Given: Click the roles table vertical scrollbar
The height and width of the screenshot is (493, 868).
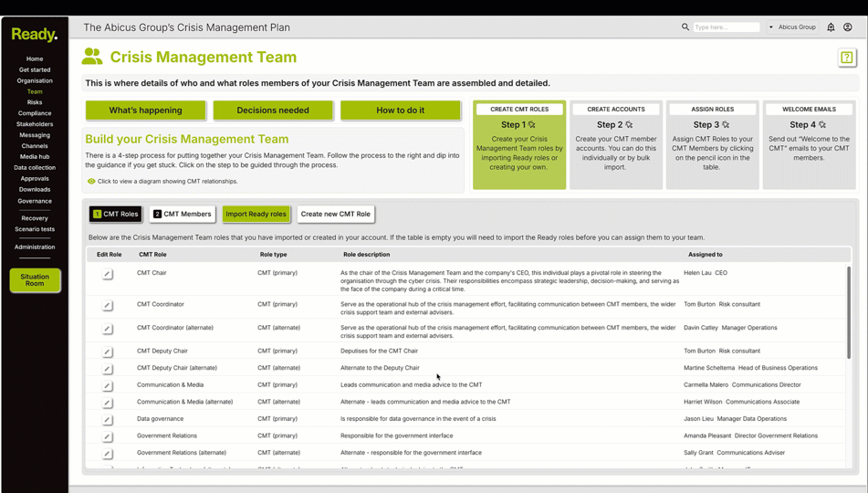Looking at the screenshot, I should click(848, 312).
